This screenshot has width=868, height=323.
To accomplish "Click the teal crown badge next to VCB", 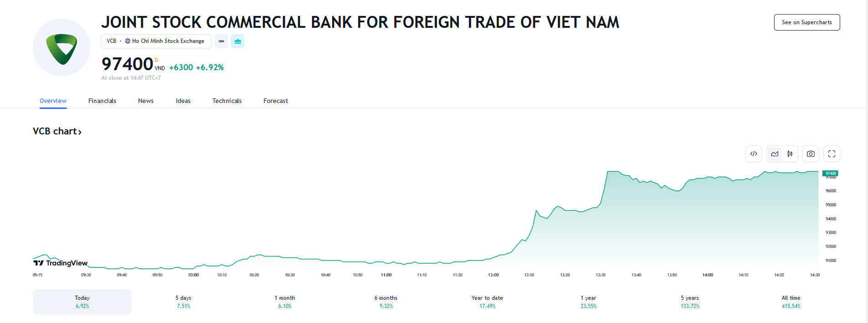I will coord(237,41).
